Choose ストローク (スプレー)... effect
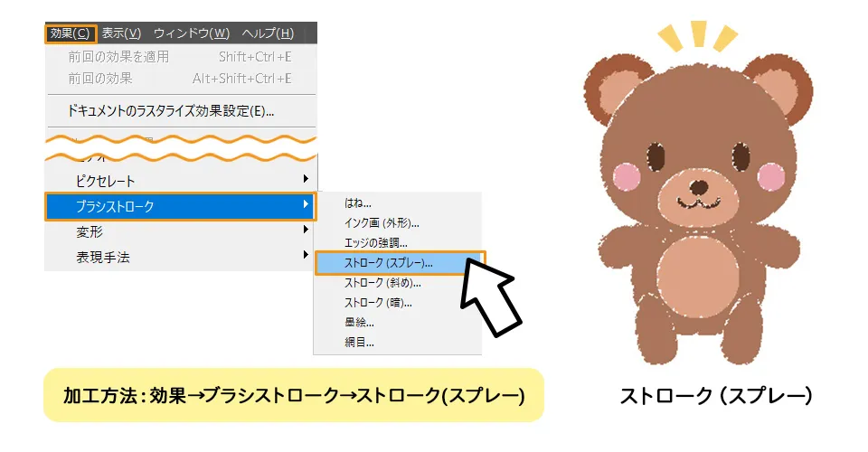 (400, 263)
